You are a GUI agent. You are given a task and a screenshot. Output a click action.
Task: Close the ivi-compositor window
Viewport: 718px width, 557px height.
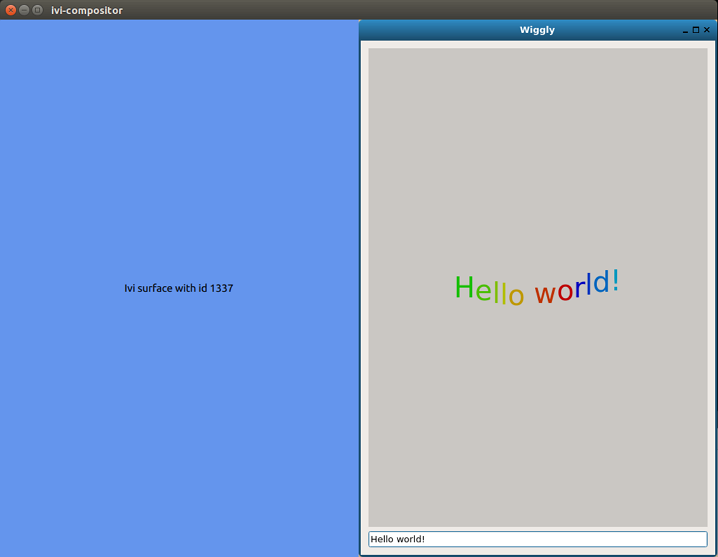click(x=11, y=10)
